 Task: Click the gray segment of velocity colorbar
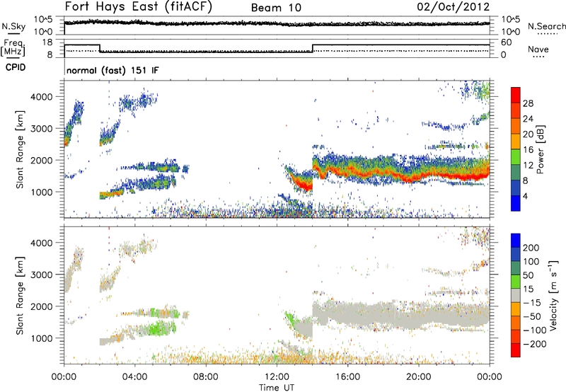pos(516,295)
